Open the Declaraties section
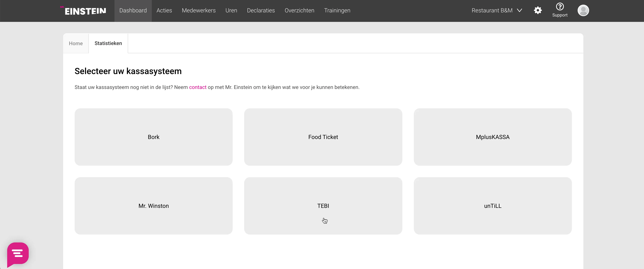 (x=260, y=11)
